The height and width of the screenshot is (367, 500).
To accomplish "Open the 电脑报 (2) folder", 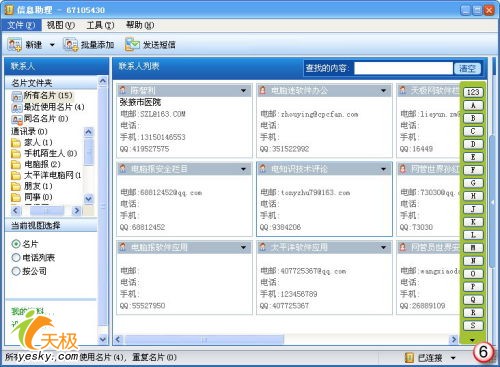I will point(36,164).
